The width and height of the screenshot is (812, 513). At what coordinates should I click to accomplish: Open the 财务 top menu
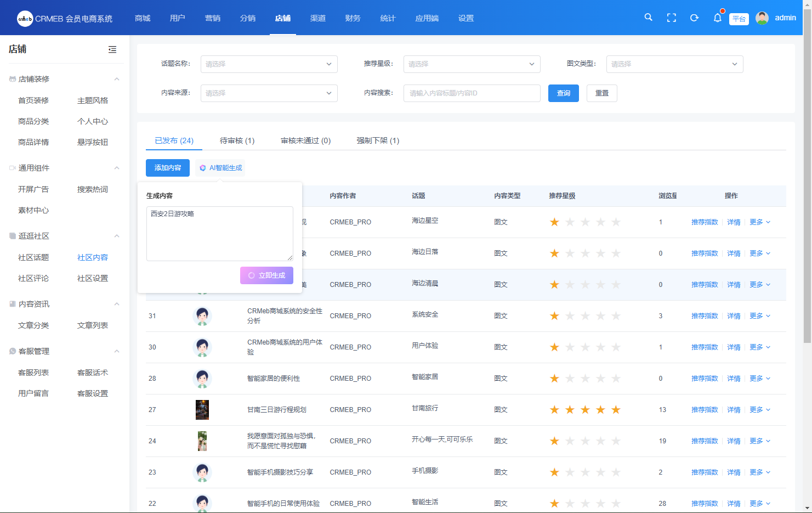click(353, 18)
